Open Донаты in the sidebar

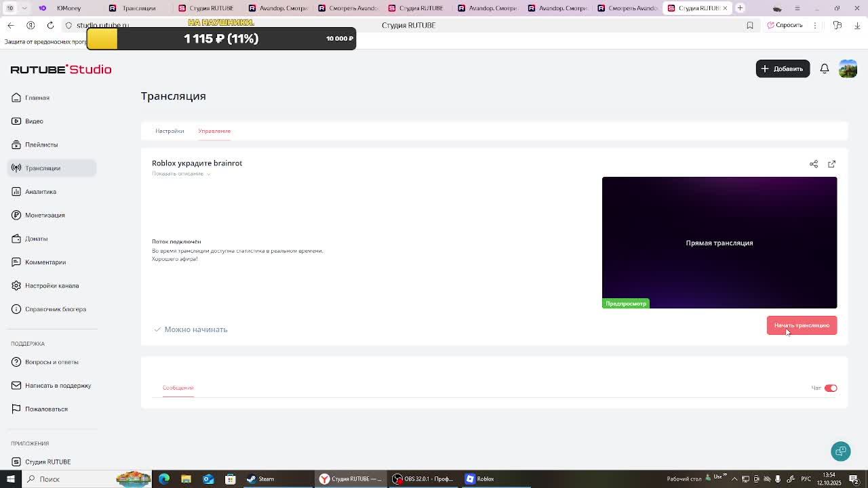tap(52, 239)
